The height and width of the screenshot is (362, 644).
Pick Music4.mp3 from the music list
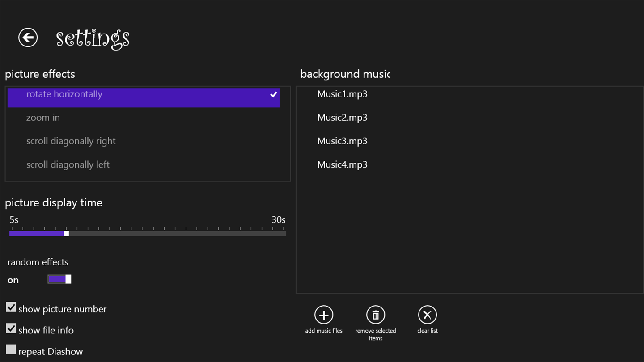pyautogui.click(x=342, y=164)
